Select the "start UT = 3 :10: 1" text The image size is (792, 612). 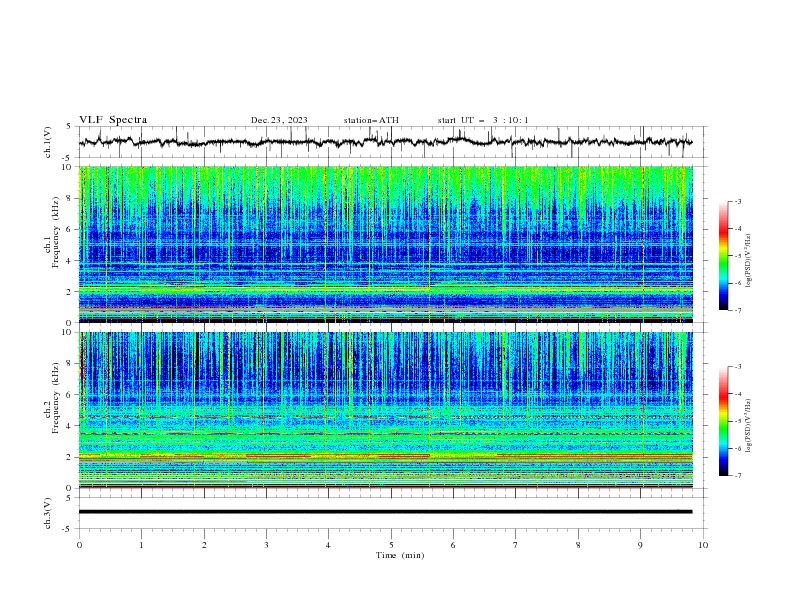coord(483,120)
